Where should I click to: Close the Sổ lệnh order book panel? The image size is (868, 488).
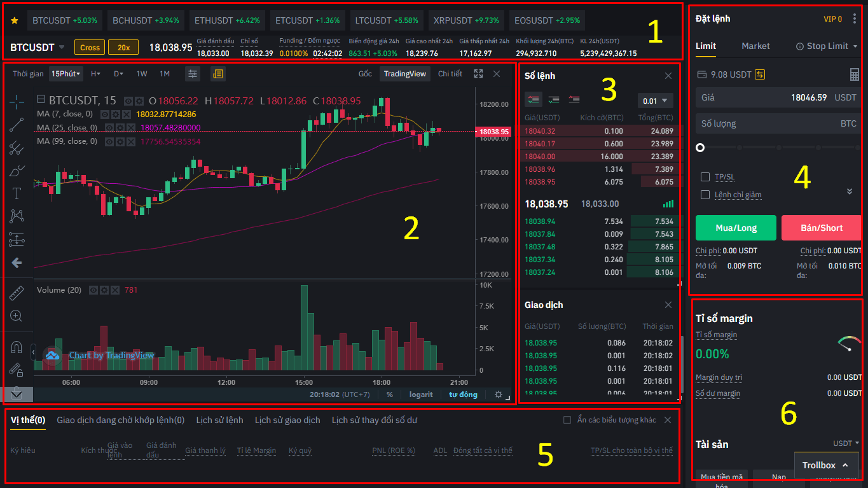click(668, 76)
